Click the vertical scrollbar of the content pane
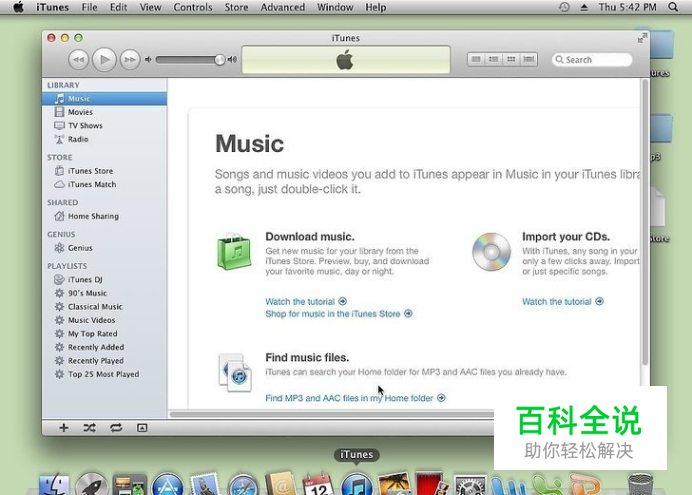 click(x=645, y=222)
